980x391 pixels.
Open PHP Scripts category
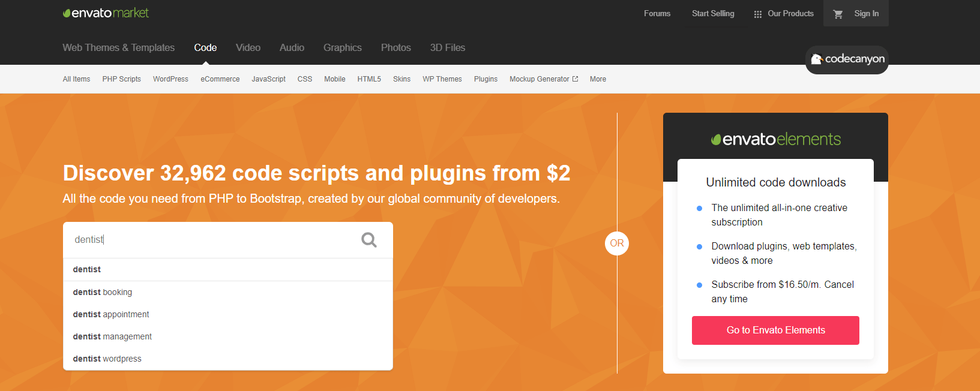point(122,79)
